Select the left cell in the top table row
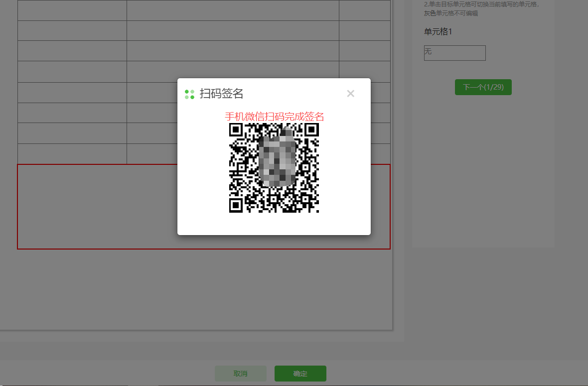Viewport: 588px width, 386px height. coord(72,10)
